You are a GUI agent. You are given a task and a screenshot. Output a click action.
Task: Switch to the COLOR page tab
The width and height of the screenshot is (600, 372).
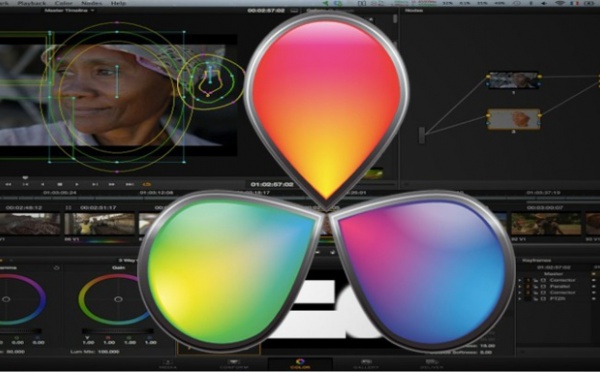click(x=300, y=364)
